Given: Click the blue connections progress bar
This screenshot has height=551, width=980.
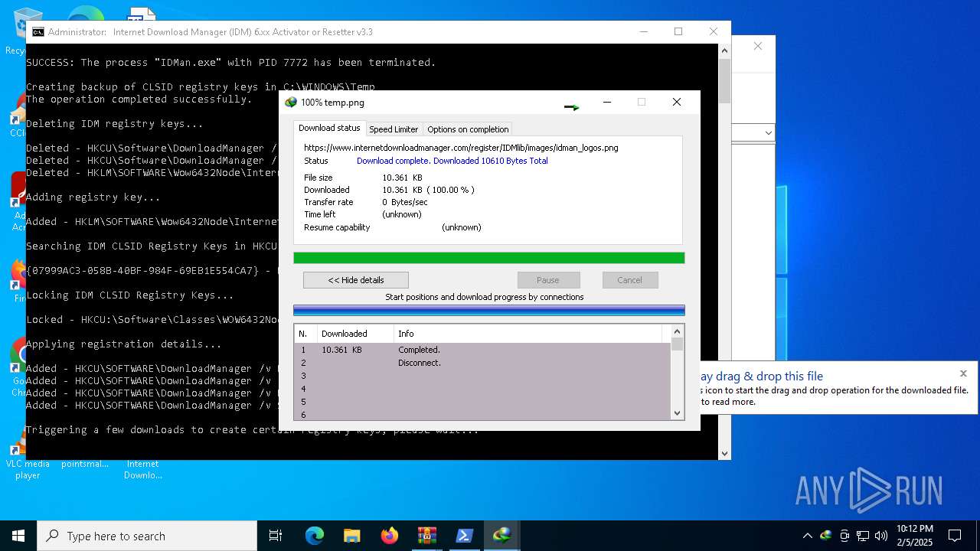Looking at the screenshot, I should (x=489, y=310).
